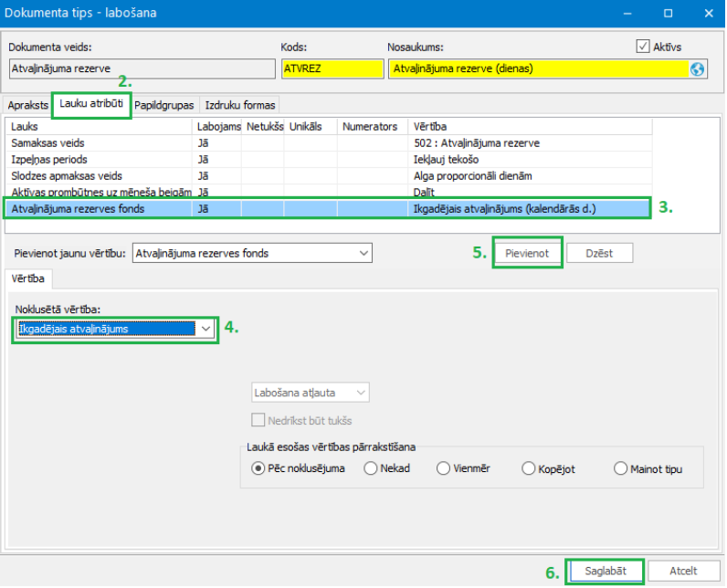Open the Vērtība sub-tab
The height and width of the screenshot is (588, 727).
pos(27,278)
